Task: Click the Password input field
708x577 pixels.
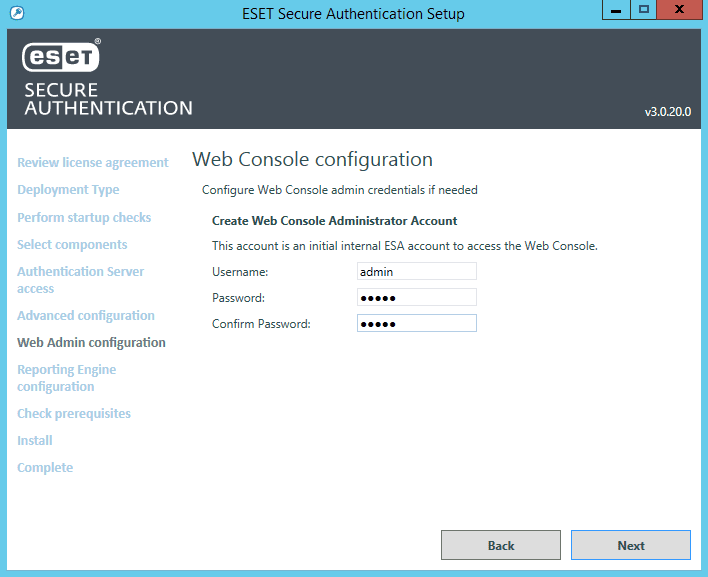Action: [x=416, y=298]
